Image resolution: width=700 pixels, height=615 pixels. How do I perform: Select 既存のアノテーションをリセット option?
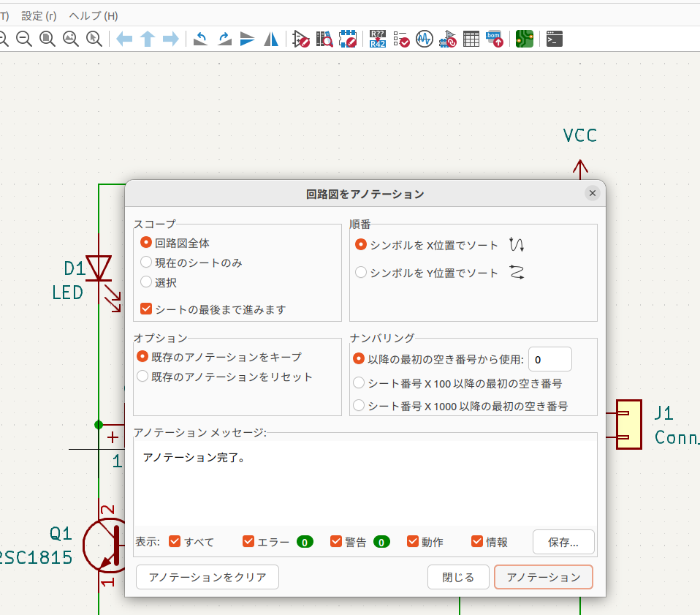(142, 377)
